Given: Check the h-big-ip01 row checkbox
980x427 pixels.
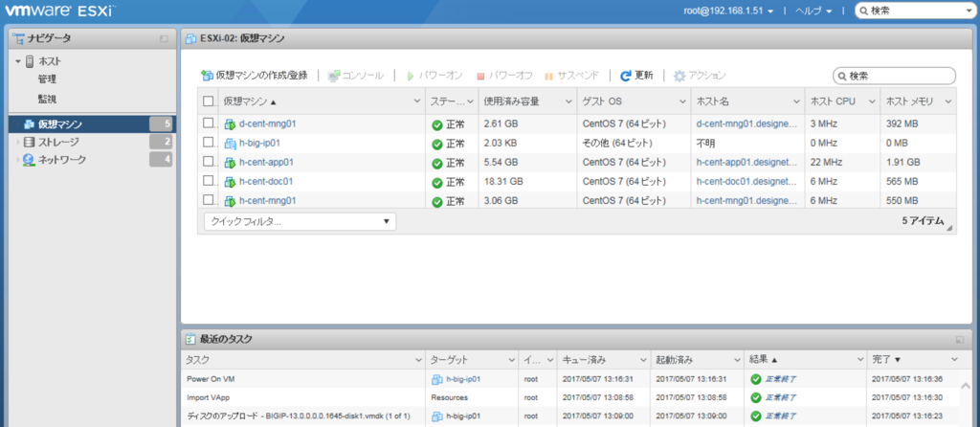Looking at the screenshot, I should pyautogui.click(x=208, y=143).
